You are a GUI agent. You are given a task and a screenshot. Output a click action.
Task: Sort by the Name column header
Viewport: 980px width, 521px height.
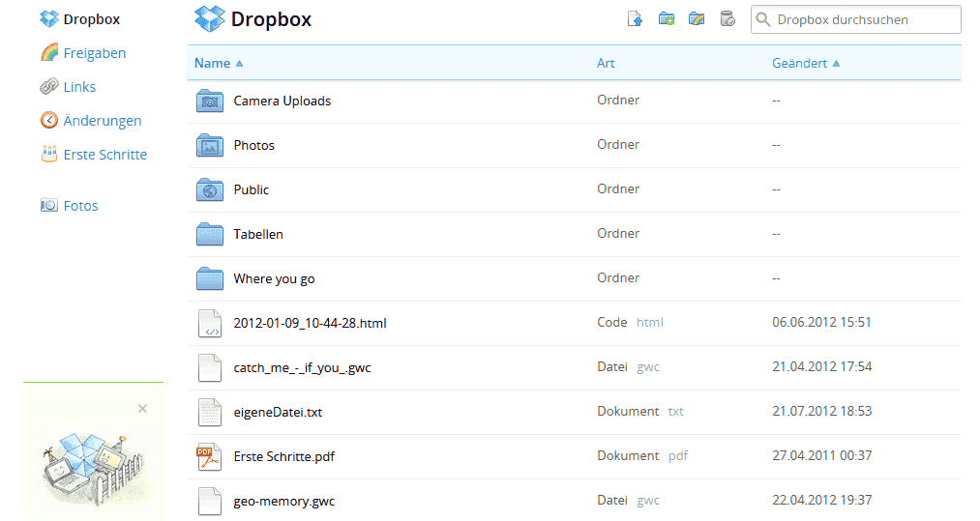pyautogui.click(x=218, y=63)
